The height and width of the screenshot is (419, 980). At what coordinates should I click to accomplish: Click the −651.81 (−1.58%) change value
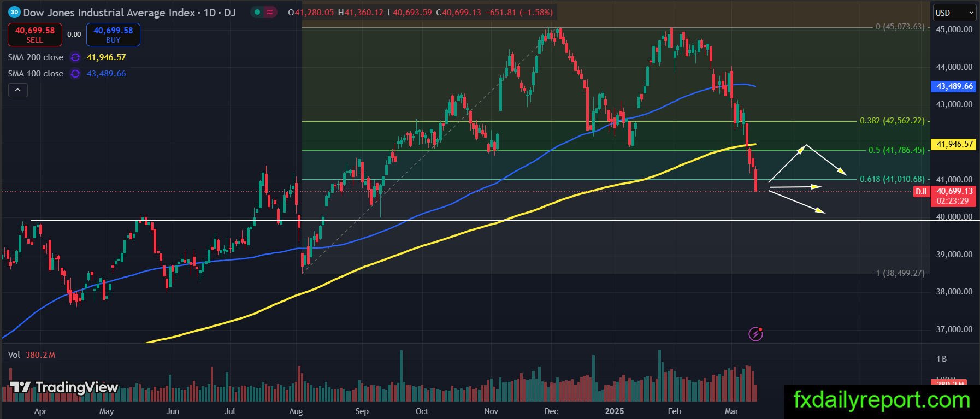(519, 12)
